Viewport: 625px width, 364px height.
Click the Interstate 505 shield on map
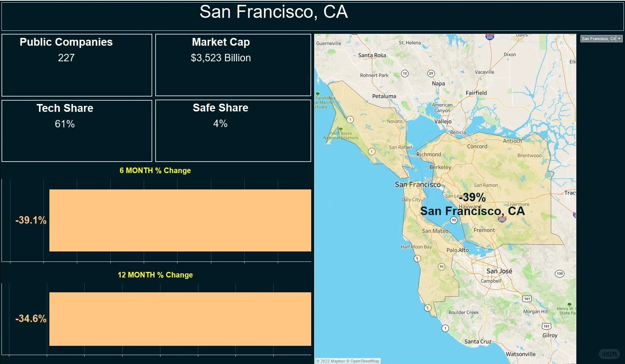tap(489, 37)
